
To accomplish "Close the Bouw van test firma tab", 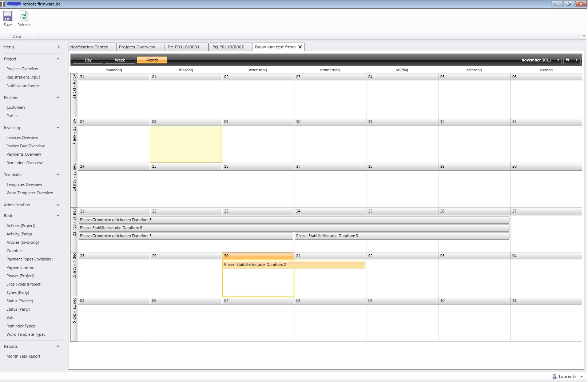I will pyautogui.click(x=300, y=47).
